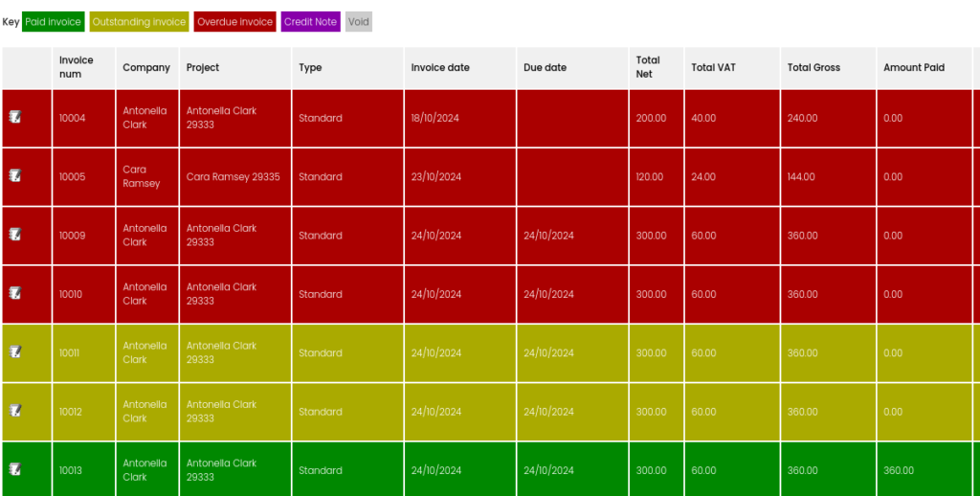Click edit icon in invoice 10010 row

click(x=15, y=293)
